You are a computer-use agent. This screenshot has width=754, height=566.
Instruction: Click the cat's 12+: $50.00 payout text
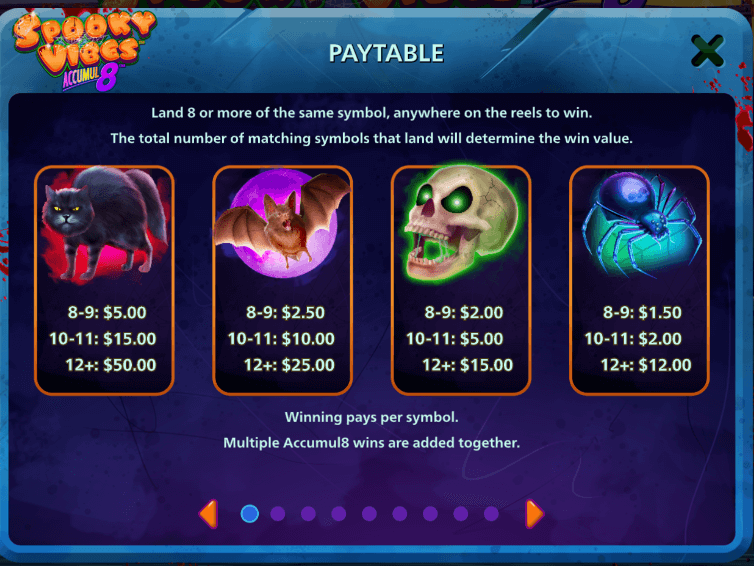111,365
